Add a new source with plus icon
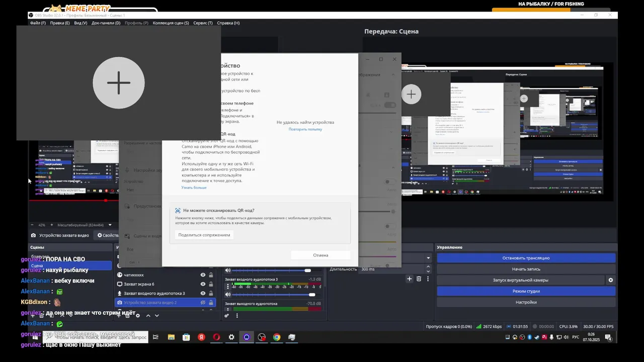This screenshot has height=362, width=644. 120,316
